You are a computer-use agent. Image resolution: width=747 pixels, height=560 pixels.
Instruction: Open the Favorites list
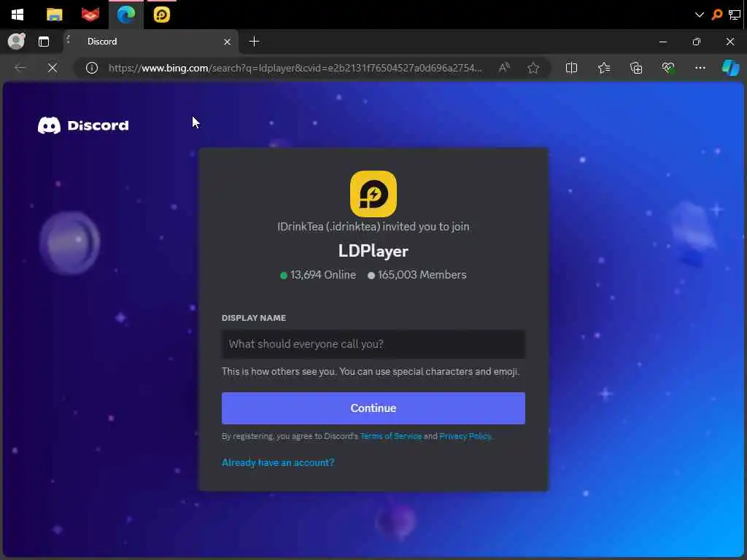(603, 68)
